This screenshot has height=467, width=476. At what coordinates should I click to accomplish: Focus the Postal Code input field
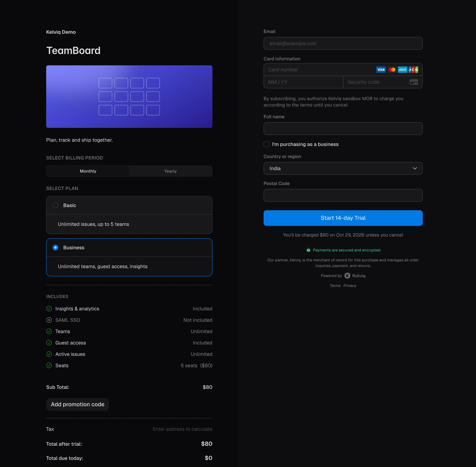(x=343, y=195)
